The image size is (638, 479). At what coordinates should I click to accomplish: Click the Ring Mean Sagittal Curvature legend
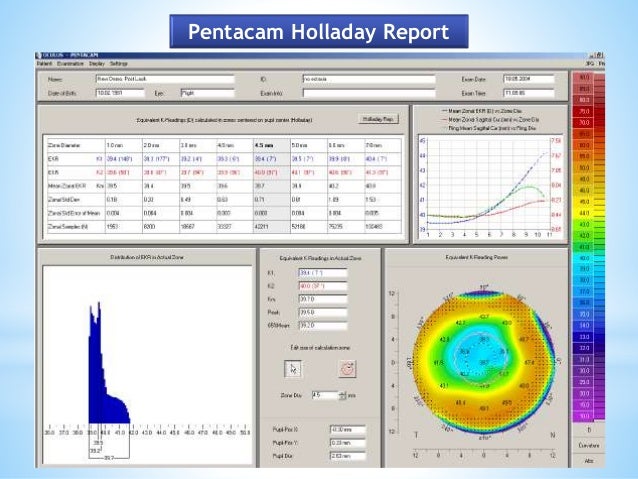point(489,128)
